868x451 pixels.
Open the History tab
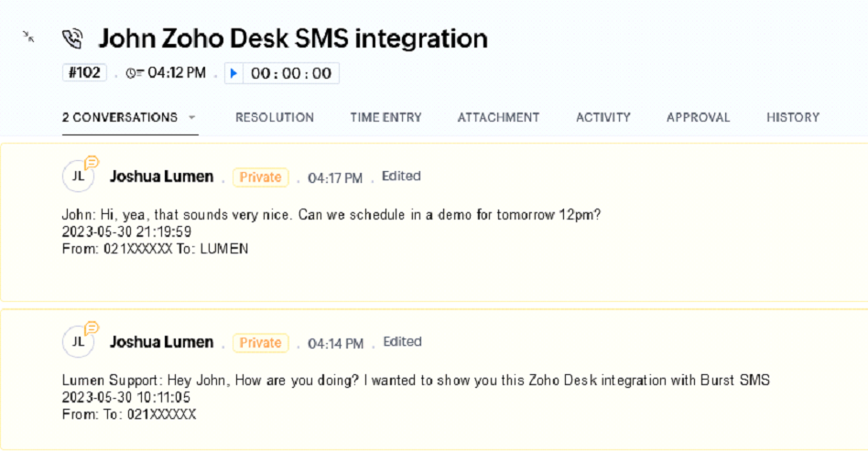click(793, 117)
